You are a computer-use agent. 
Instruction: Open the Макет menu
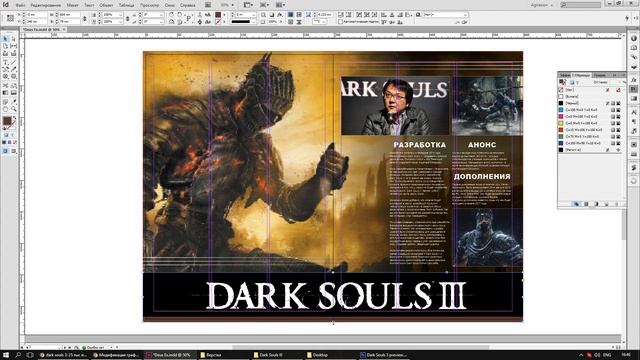point(72,5)
